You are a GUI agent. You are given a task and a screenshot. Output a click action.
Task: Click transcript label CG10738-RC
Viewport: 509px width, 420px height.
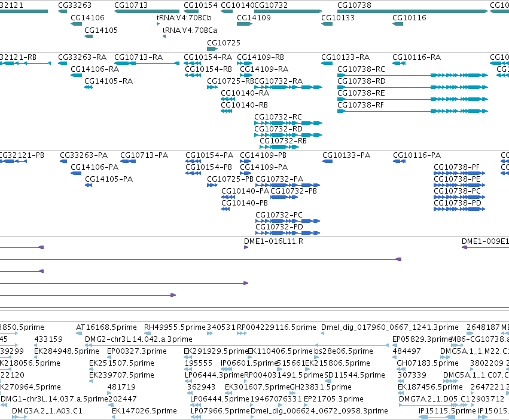pos(361,69)
